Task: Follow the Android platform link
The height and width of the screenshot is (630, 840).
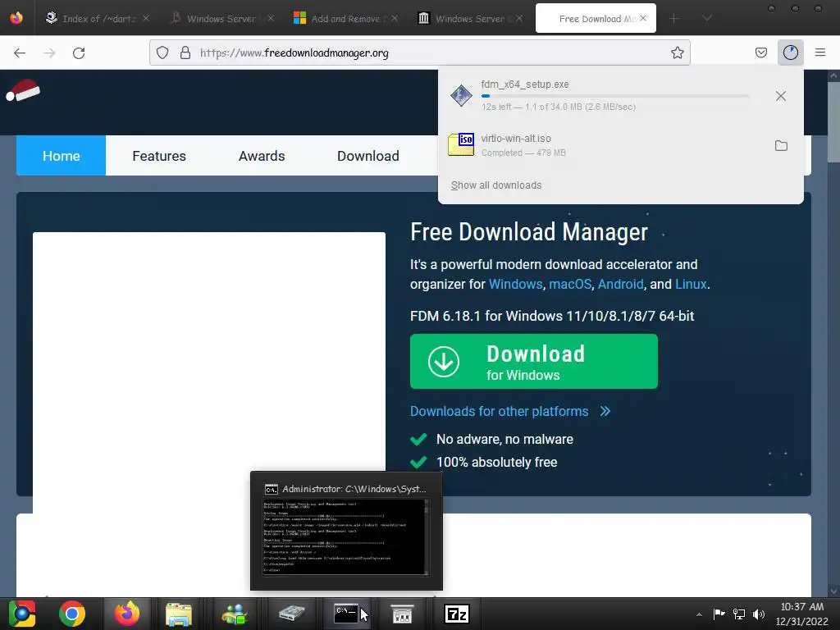Action: pos(620,284)
